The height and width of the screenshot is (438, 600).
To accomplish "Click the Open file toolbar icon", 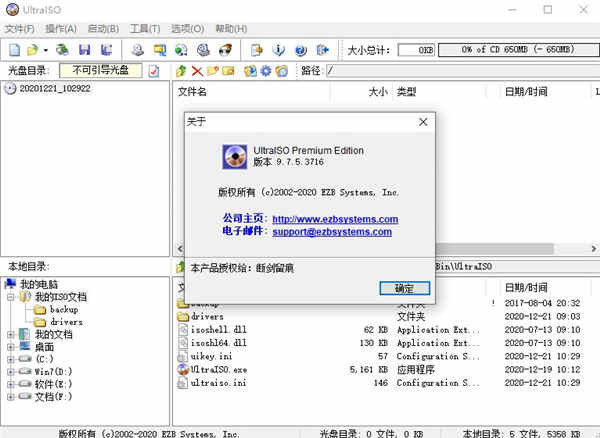I will click(33, 50).
